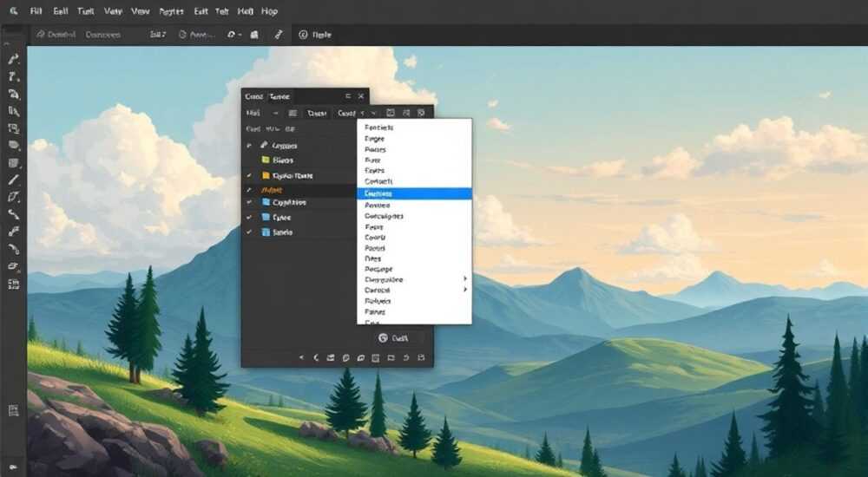Image resolution: width=868 pixels, height=477 pixels.
Task: Click the minus icon in the panel toolbar
Action: click(x=276, y=113)
